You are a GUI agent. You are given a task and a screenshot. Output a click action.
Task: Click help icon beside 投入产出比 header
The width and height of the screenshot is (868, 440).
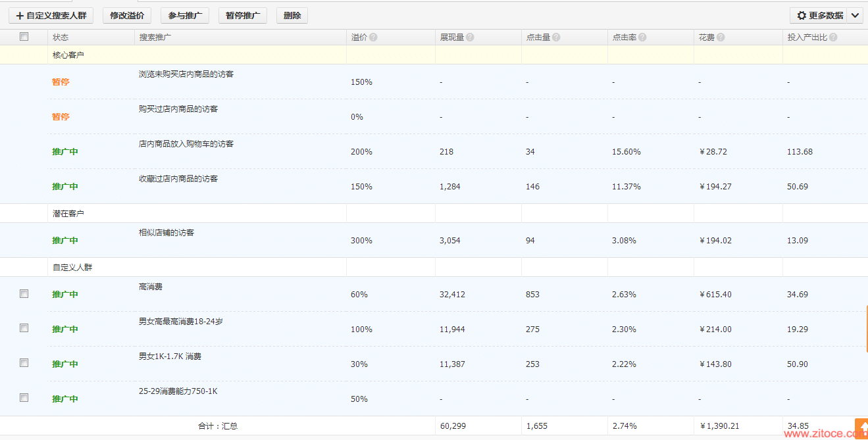coord(833,37)
